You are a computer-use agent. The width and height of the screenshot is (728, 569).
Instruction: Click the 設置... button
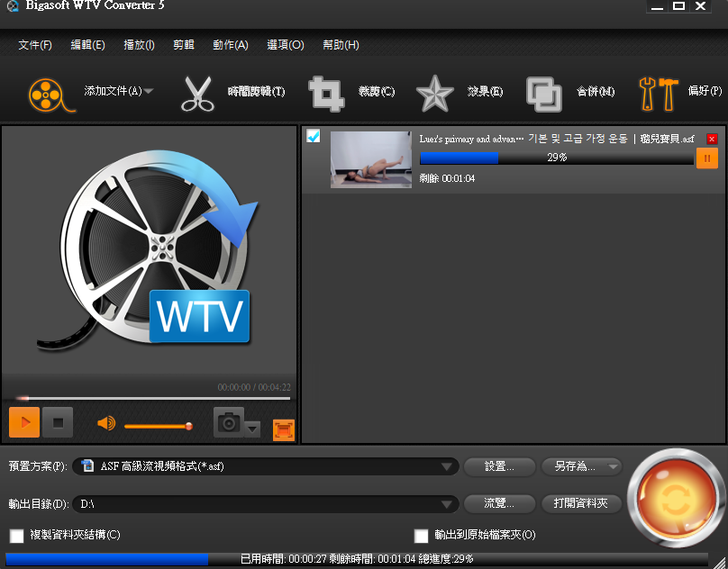pyautogui.click(x=499, y=466)
